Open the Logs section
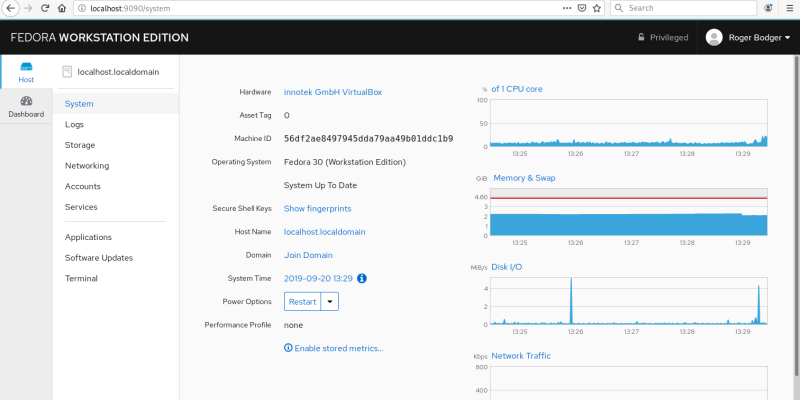 point(74,125)
